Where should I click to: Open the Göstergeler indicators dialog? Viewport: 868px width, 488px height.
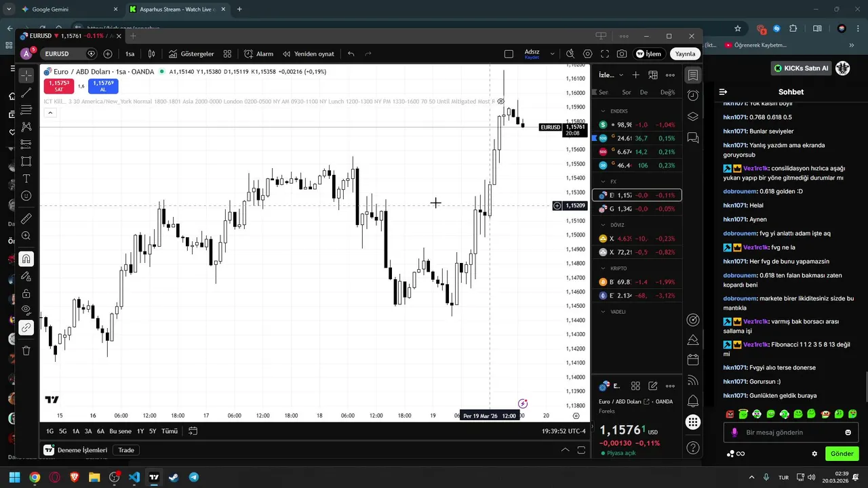coord(191,54)
